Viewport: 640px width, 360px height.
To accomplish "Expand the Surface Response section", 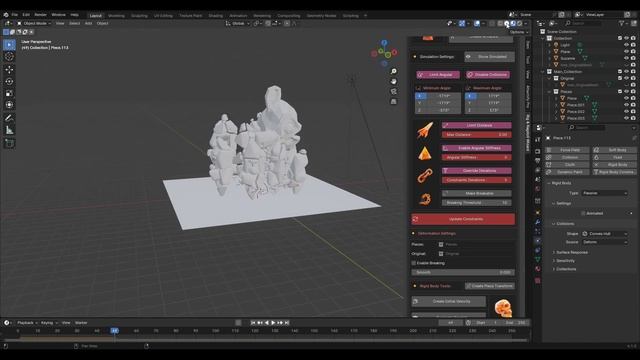I will click(571, 253).
